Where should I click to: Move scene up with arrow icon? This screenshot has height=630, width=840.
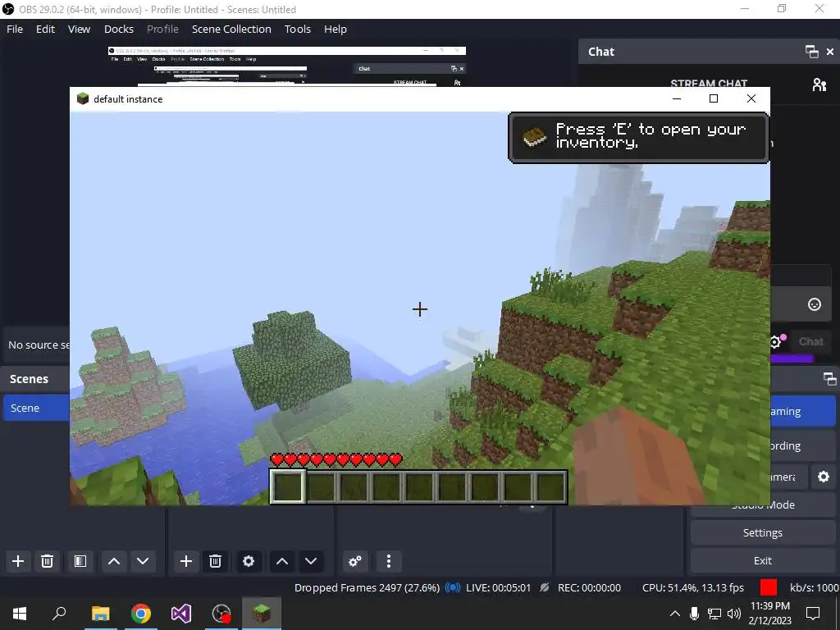click(x=113, y=561)
